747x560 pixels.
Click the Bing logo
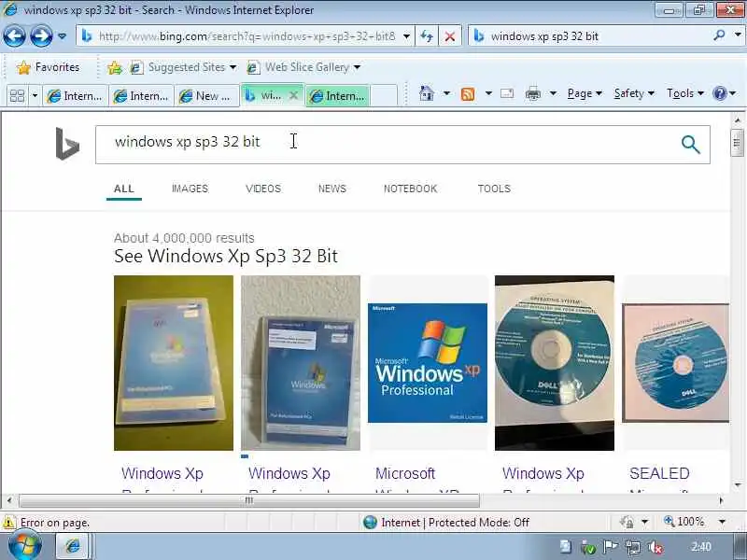pyautogui.click(x=67, y=144)
